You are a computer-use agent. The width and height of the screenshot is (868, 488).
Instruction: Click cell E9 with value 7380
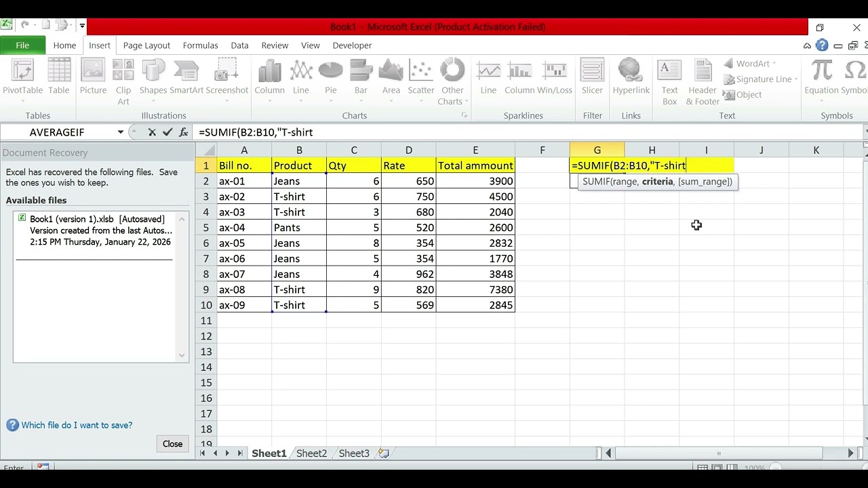(475, 289)
